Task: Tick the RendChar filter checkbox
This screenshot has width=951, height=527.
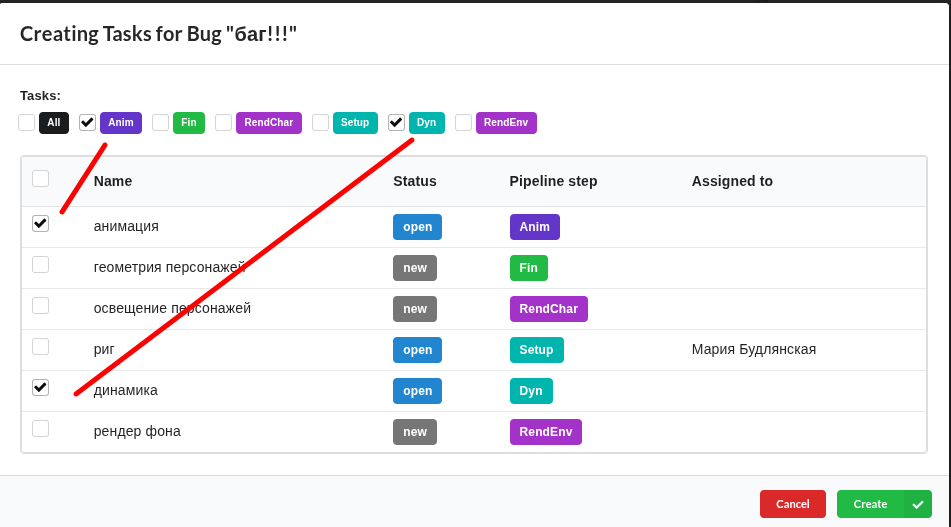Action: coord(224,122)
